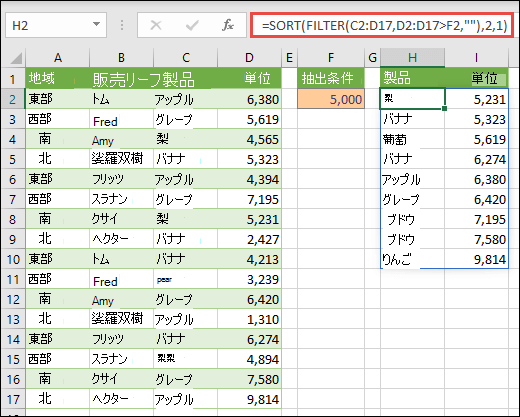Screen dimensions: 520x417
Task: Click the formula bar SORT FILTER formula
Action: click(x=382, y=25)
